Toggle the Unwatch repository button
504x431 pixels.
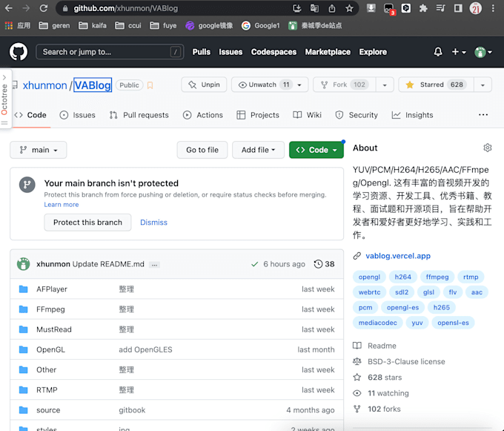point(263,85)
